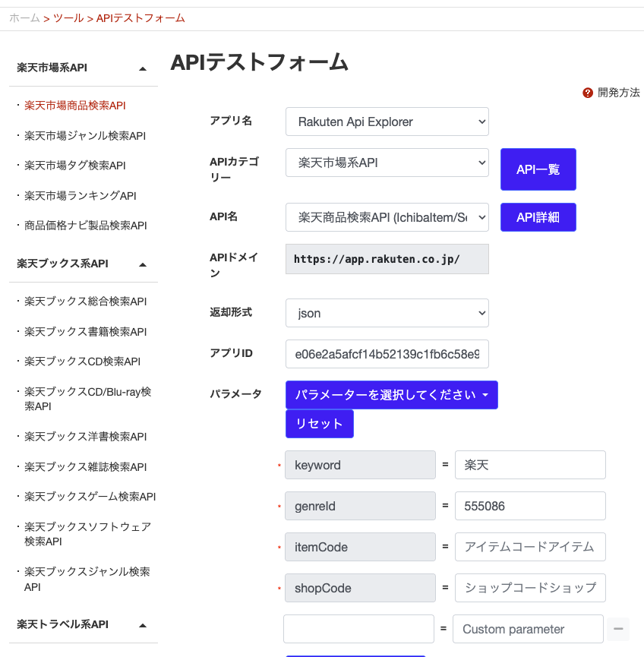644x657 pixels.
Task: Click the APIドメイン URL field
Action: point(387,259)
